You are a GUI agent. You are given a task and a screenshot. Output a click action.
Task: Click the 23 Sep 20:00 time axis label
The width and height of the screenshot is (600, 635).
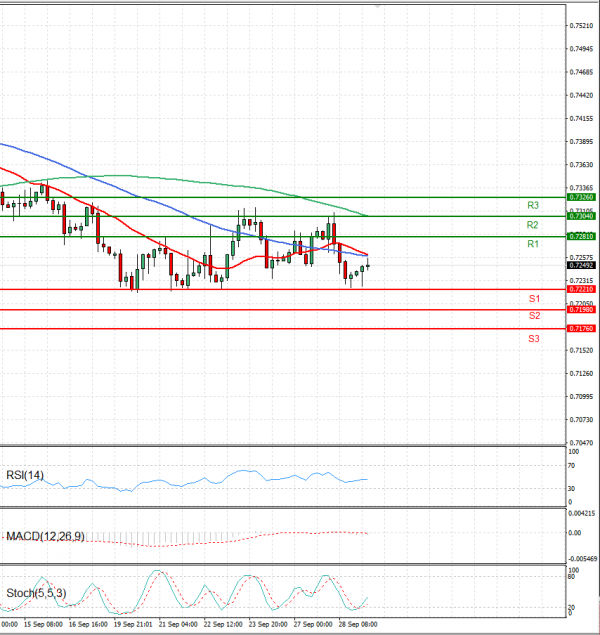point(265,622)
